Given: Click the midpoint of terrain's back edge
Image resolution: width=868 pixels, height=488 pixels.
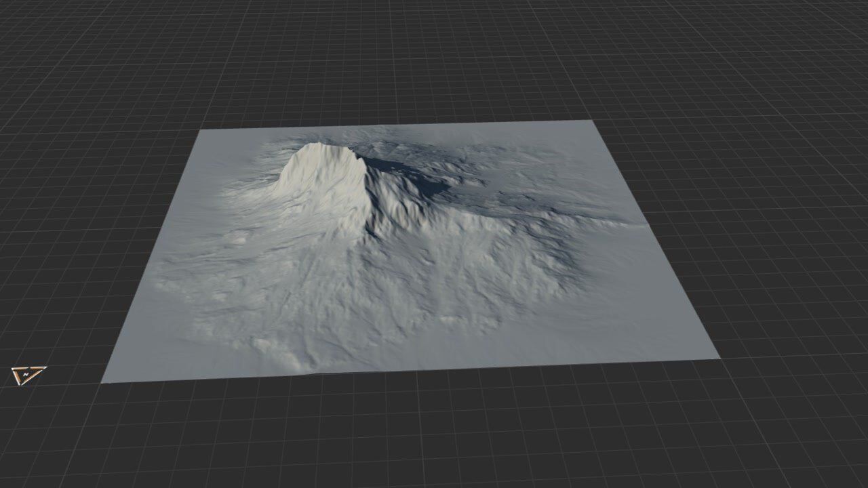Looking at the screenshot, I should 397,125.
